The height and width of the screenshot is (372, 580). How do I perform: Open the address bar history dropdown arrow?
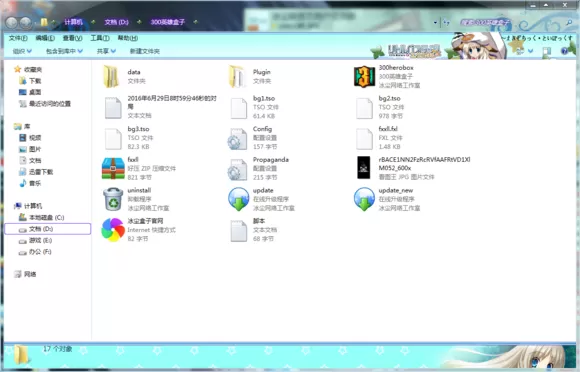(435, 23)
